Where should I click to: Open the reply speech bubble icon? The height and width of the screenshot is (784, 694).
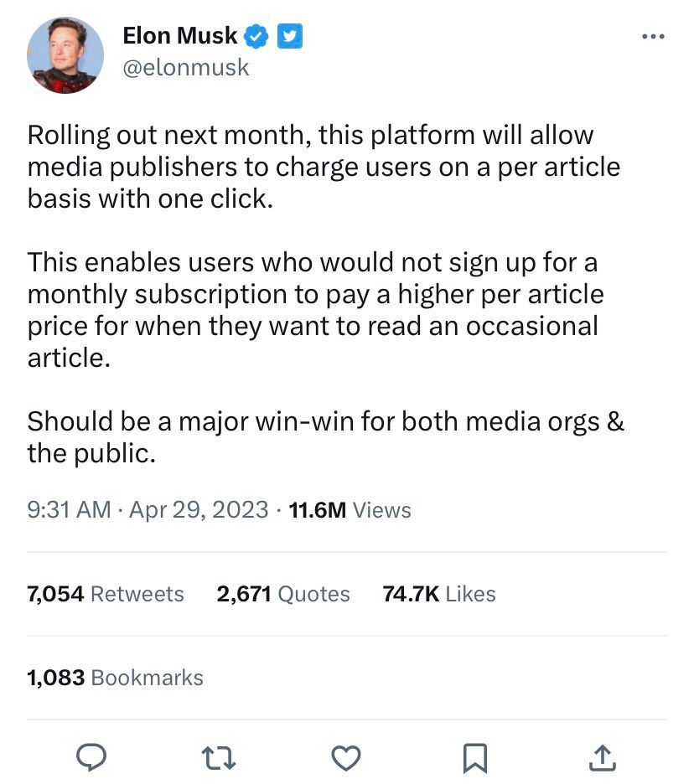(x=91, y=757)
